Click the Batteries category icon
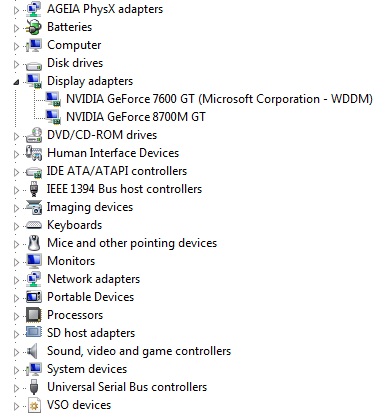This screenshot has width=390, height=419. coord(34,27)
